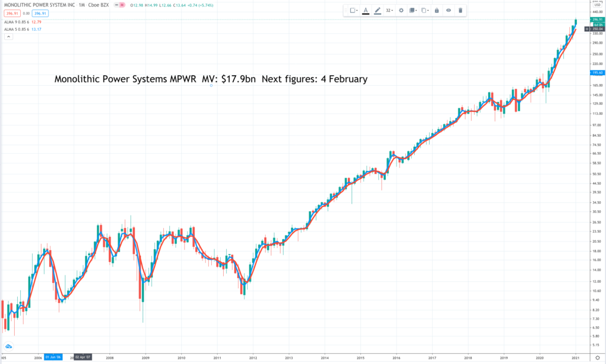The height and width of the screenshot is (364, 606).
Task: Open the font size 32 dropdown
Action: (389, 11)
